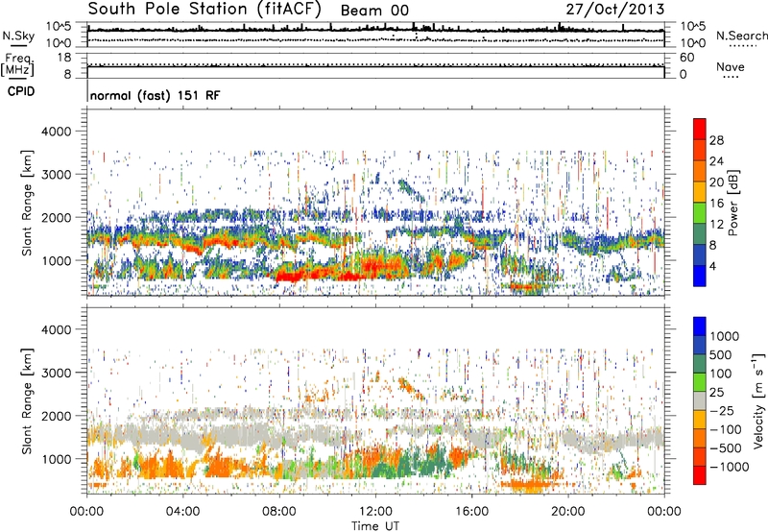Screen dimensions: 768x532
Task: Click "4000" on the power panel range axis
Action: pyautogui.click(x=57, y=132)
